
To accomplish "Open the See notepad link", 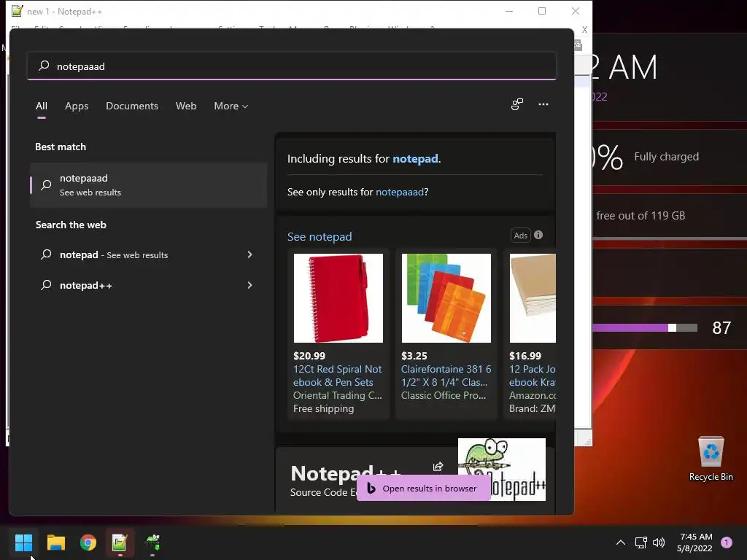I will [320, 237].
